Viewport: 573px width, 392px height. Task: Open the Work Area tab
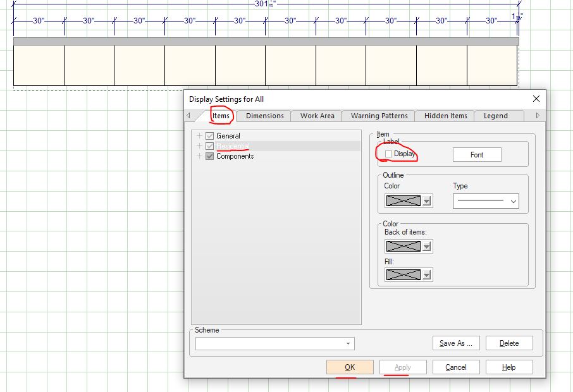pyautogui.click(x=317, y=116)
